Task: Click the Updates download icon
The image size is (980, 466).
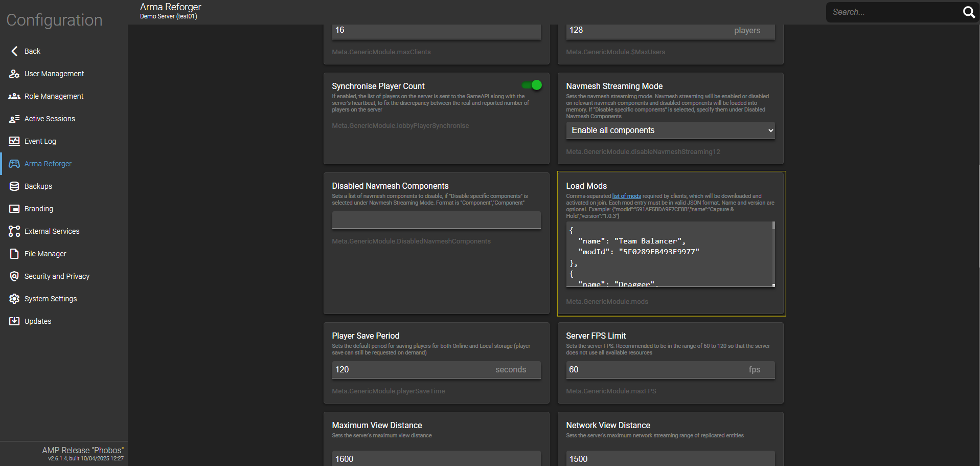Action: [14, 321]
